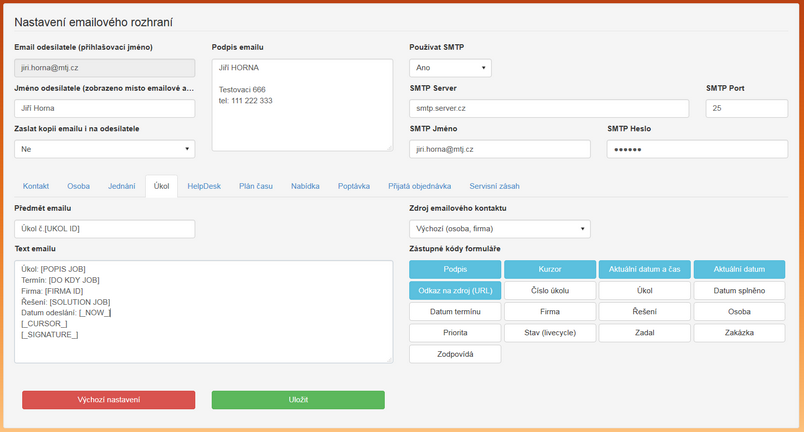This screenshot has height=432, width=804.
Task: Insert the Zodpovídá placeholder code
Action: 455,354
